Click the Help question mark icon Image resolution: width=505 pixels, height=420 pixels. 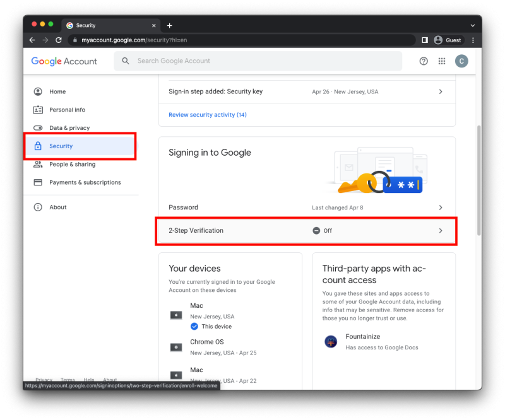(x=424, y=61)
